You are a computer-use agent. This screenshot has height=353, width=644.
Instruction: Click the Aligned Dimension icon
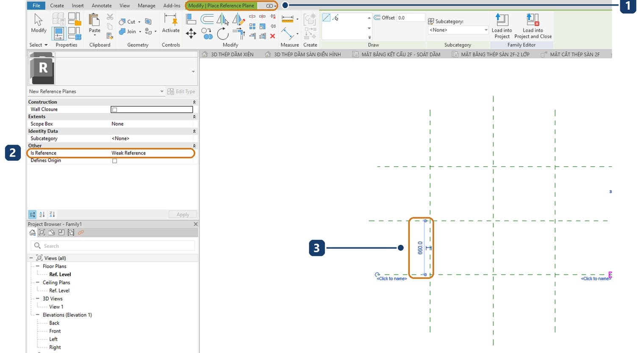tap(288, 34)
